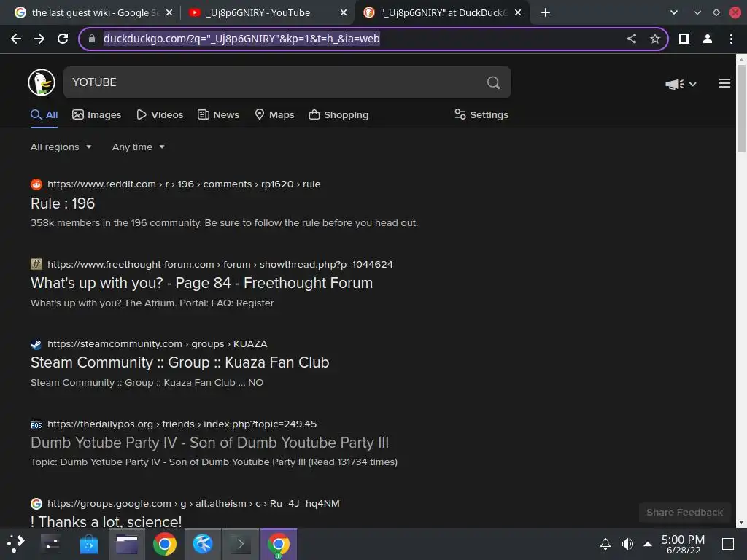This screenshot has width=747, height=560.
Task: Switch to Shopping results
Action: 338,114
